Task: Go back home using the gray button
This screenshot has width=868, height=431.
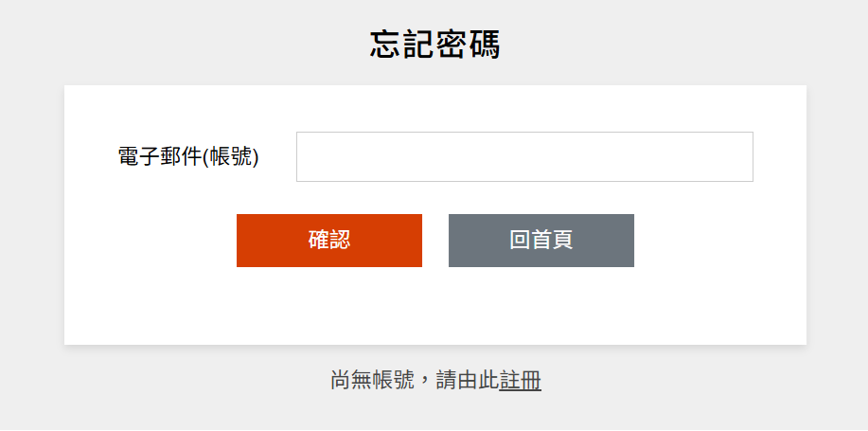Action: [x=540, y=241]
